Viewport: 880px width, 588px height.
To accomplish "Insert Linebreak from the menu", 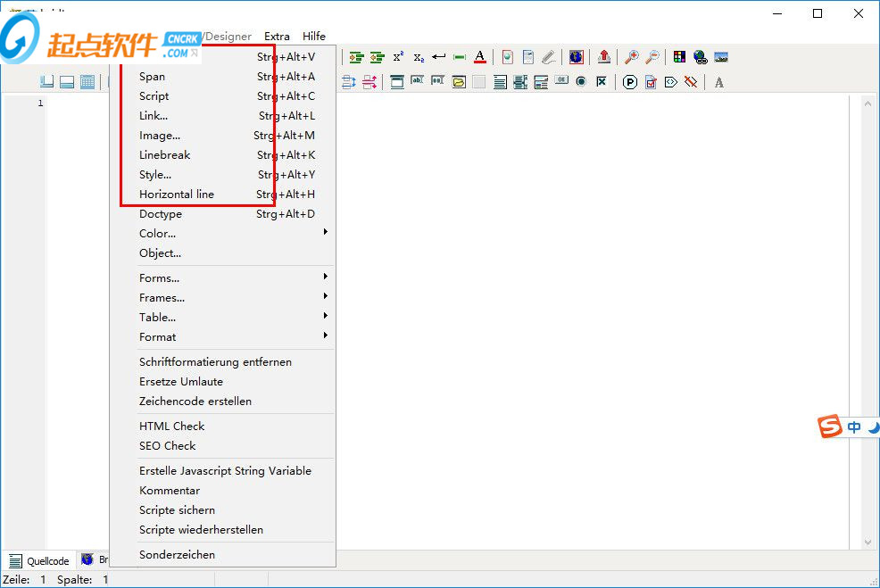I will coord(223,155).
